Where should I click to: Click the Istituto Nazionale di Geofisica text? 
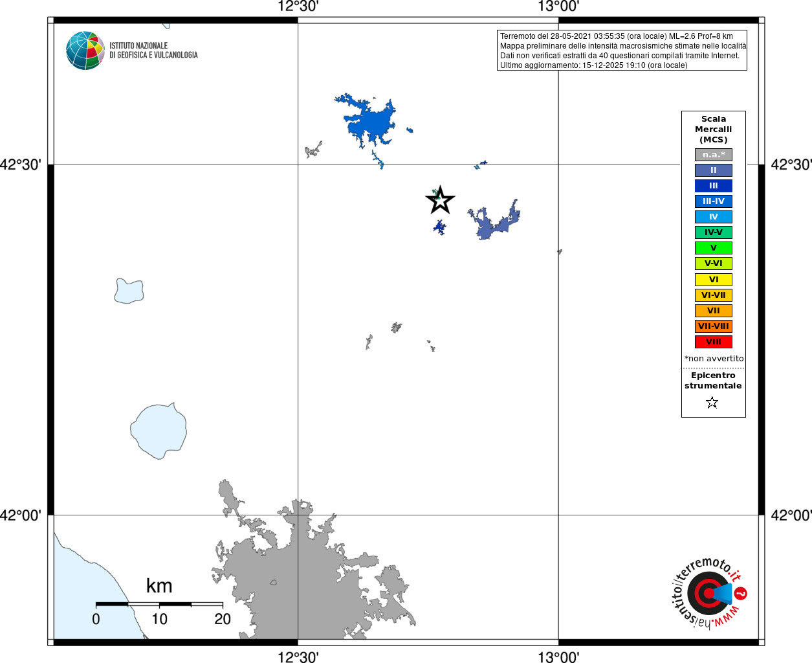tap(153, 51)
